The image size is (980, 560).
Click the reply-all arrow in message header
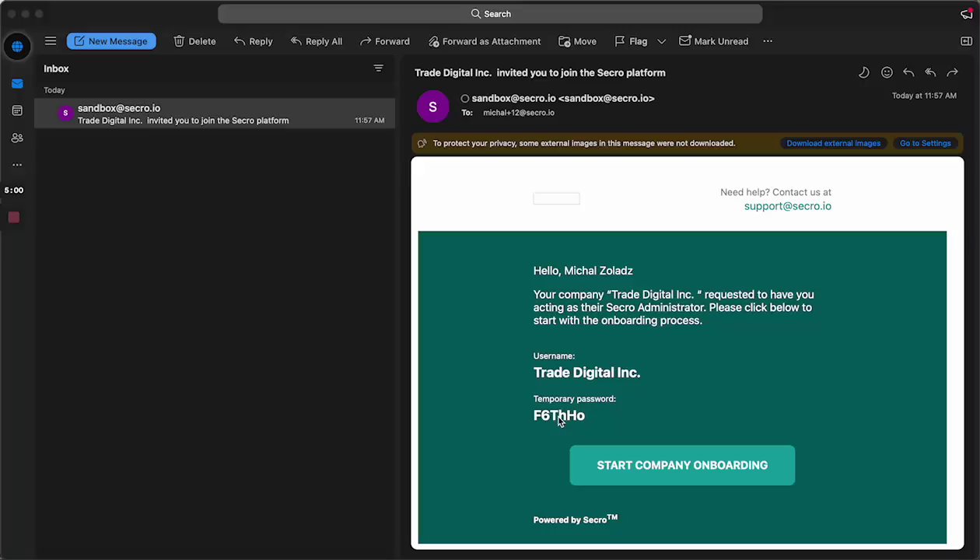point(930,72)
